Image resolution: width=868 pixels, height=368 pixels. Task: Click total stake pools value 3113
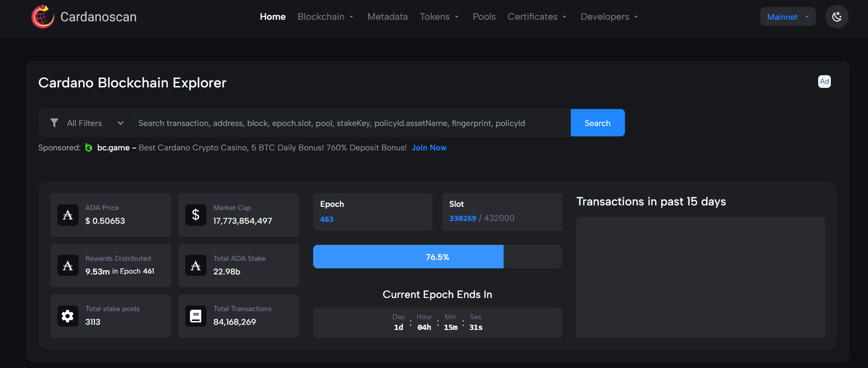point(93,322)
